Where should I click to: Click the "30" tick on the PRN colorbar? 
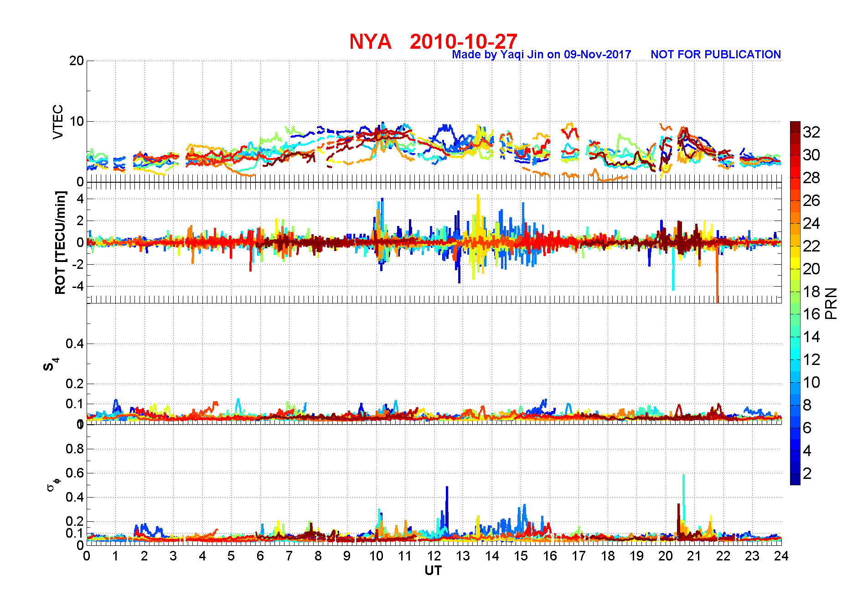tap(811, 155)
